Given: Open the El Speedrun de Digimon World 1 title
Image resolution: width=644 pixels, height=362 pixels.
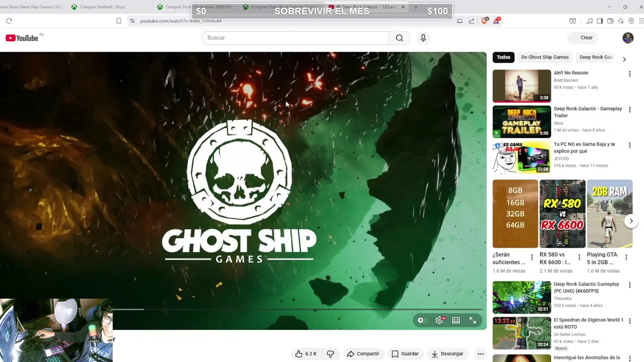Looking at the screenshot, I should [x=588, y=323].
